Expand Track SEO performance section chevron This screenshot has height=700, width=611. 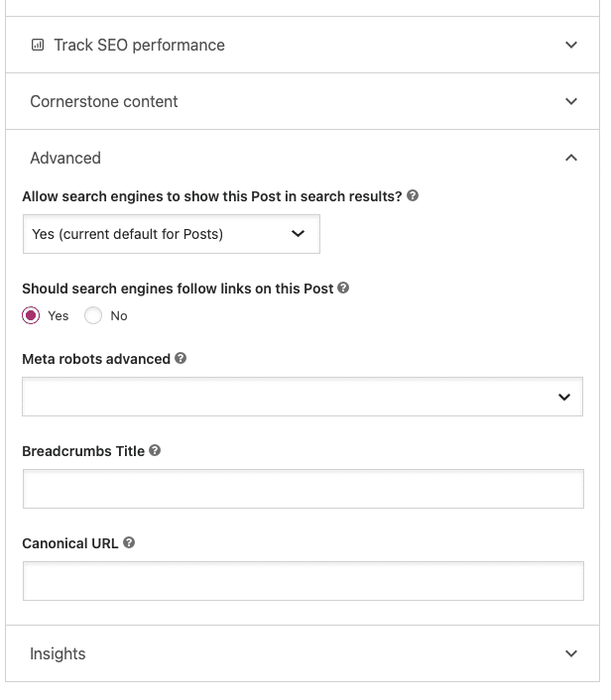point(571,45)
